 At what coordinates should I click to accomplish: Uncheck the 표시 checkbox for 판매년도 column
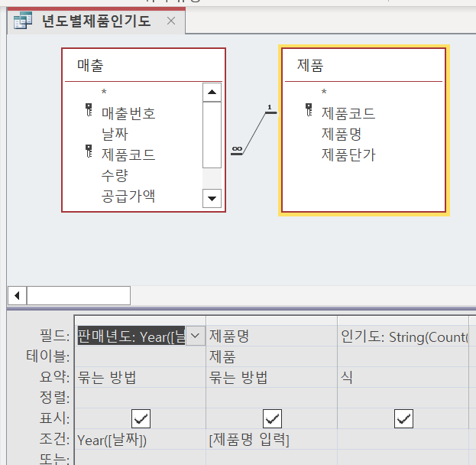pyautogui.click(x=141, y=418)
